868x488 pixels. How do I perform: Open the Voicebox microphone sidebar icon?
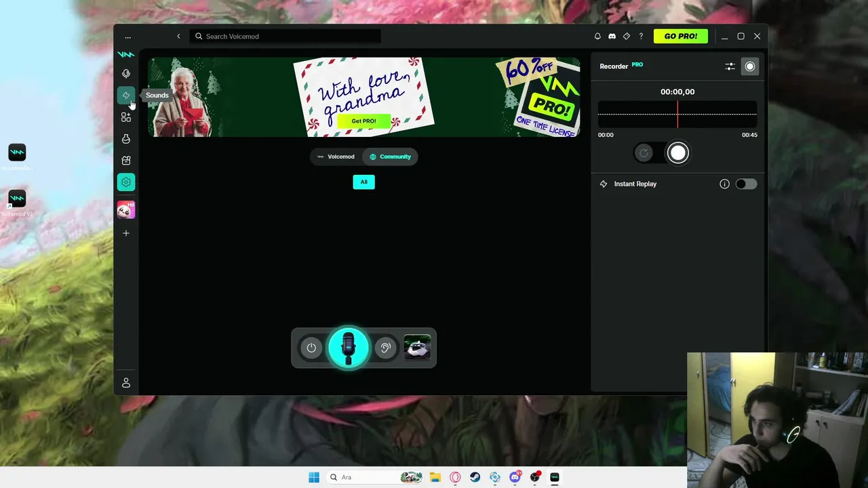point(126,74)
